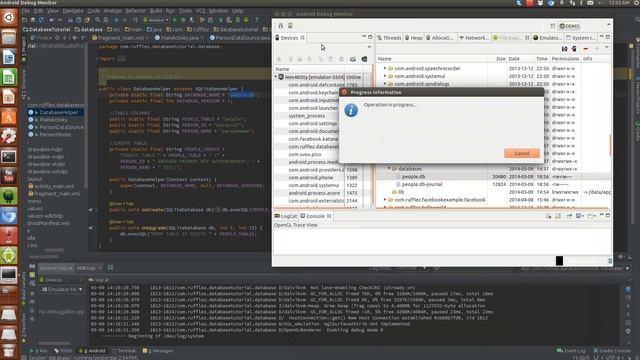Open the System Information tab
This screenshot has width=640, height=360.
[580, 38]
